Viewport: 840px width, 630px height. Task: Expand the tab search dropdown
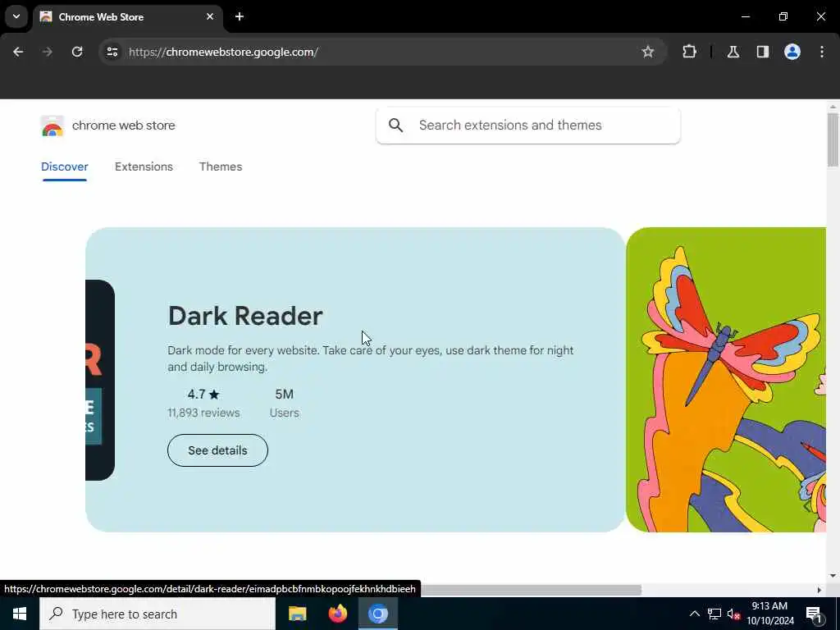coord(16,16)
